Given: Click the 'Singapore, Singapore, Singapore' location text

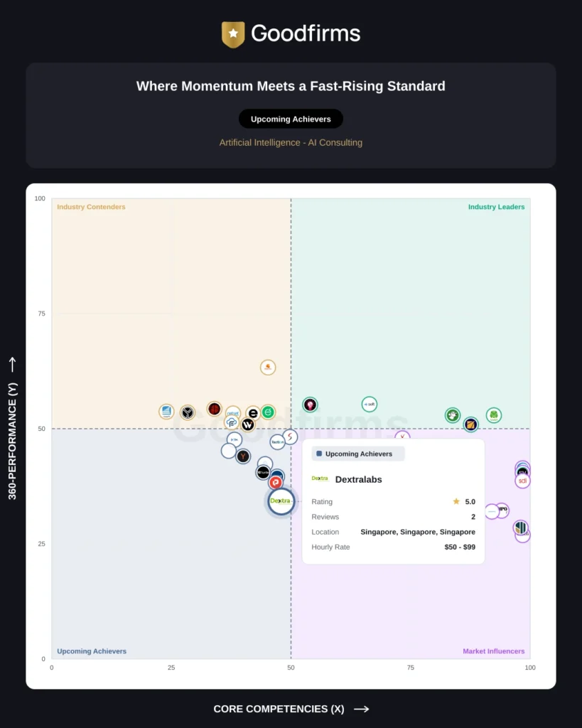Looking at the screenshot, I should pyautogui.click(x=418, y=532).
